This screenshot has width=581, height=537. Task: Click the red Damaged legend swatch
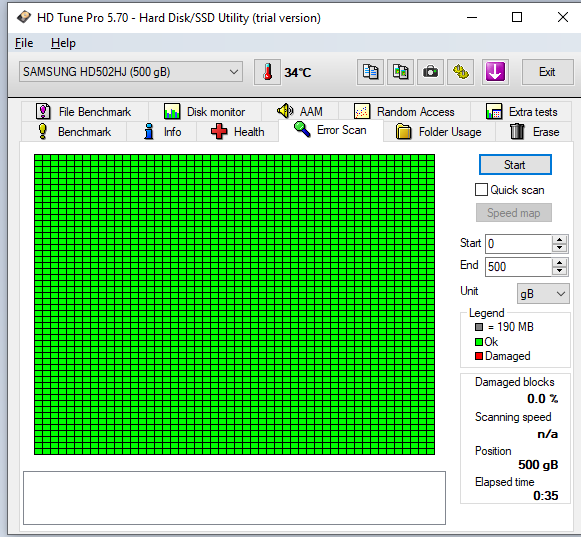pyautogui.click(x=479, y=356)
